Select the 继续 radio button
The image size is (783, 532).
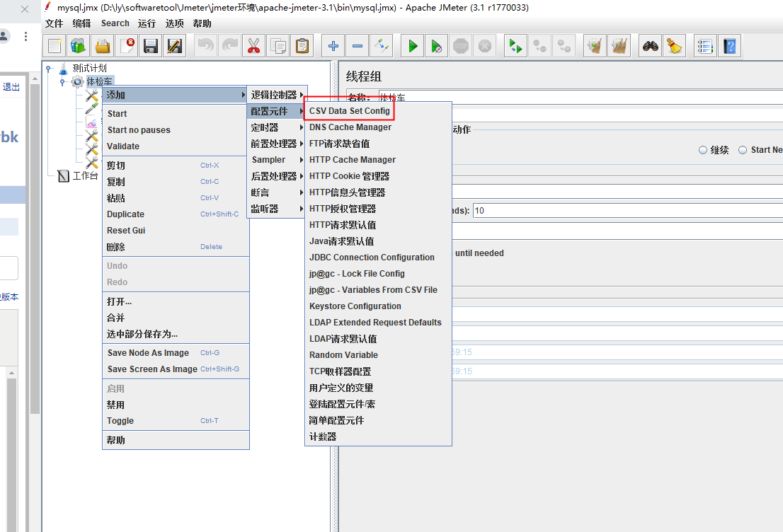pyautogui.click(x=702, y=150)
